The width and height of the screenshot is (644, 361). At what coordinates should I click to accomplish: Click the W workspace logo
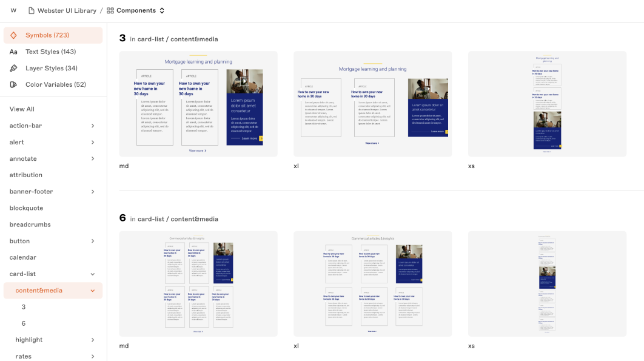tap(13, 11)
